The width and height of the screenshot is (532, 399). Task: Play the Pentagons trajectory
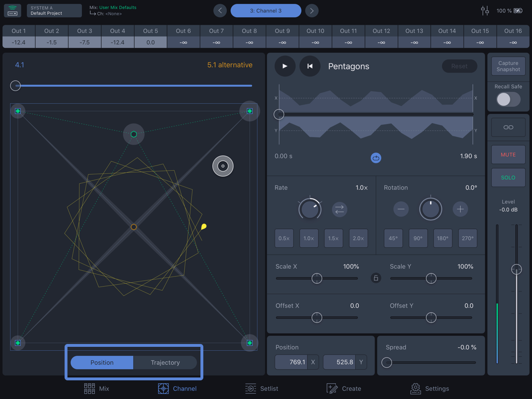pos(285,66)
